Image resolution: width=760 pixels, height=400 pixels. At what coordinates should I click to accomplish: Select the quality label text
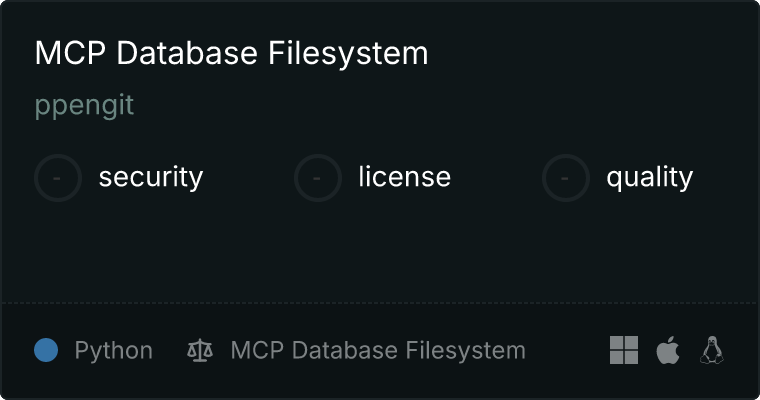pos(649,178)
